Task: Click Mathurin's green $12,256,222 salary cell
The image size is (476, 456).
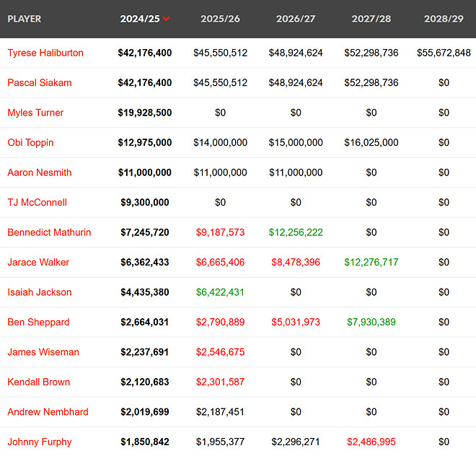Action: tap(296, 232)
